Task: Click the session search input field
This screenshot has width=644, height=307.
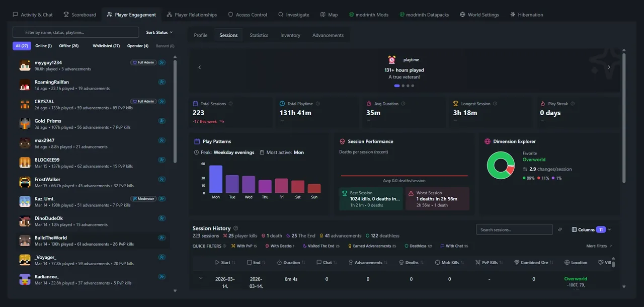Action: click(x=513, y=229)
